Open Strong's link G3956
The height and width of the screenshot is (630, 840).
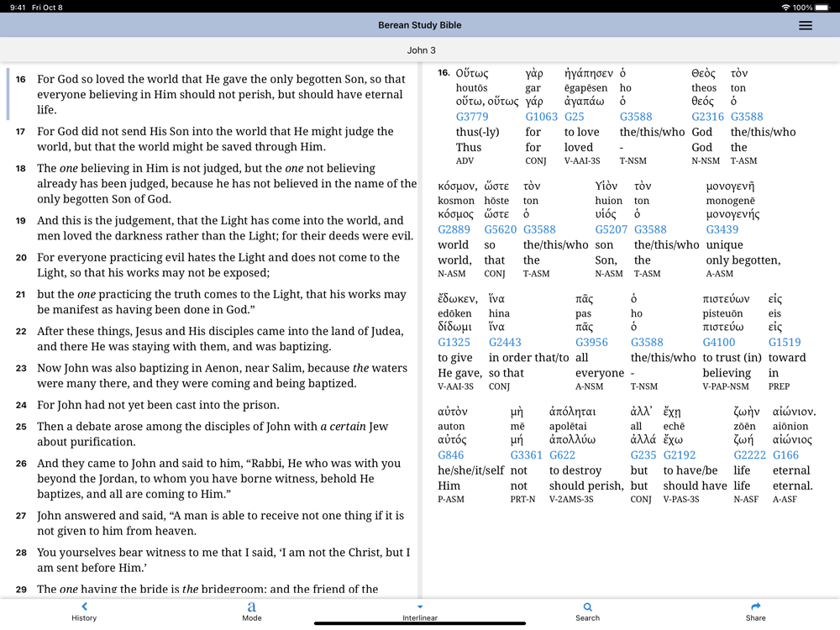(591, 342)
